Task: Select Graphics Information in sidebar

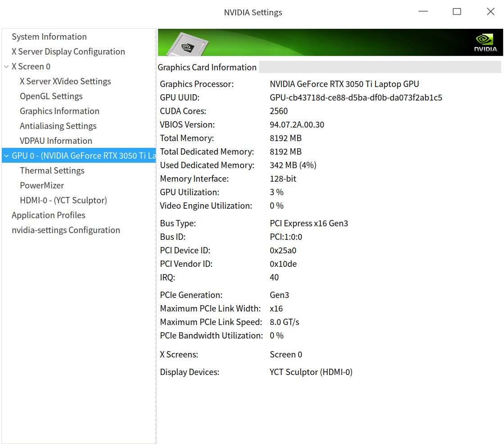Action: [59, 111]
